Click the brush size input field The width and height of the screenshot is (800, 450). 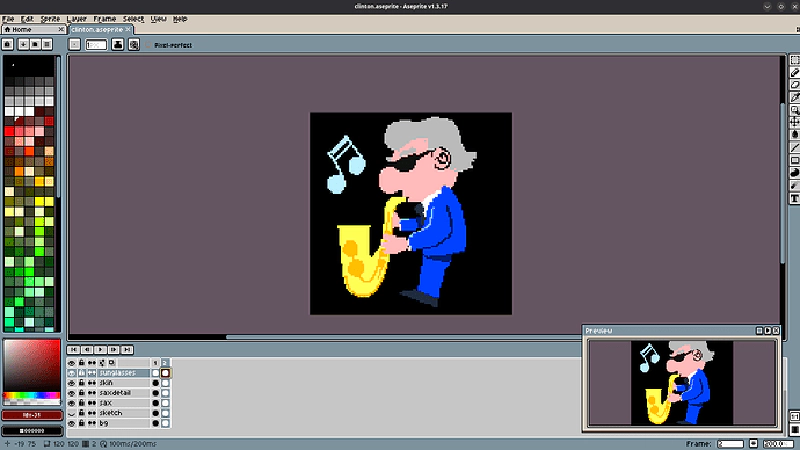(97, 45)
